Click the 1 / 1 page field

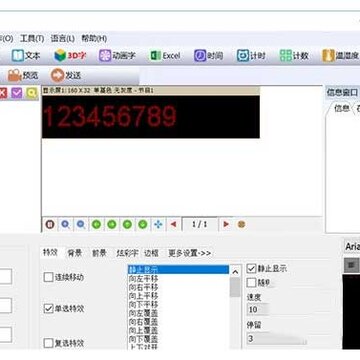pyautogui.click(x=200, y=224)
